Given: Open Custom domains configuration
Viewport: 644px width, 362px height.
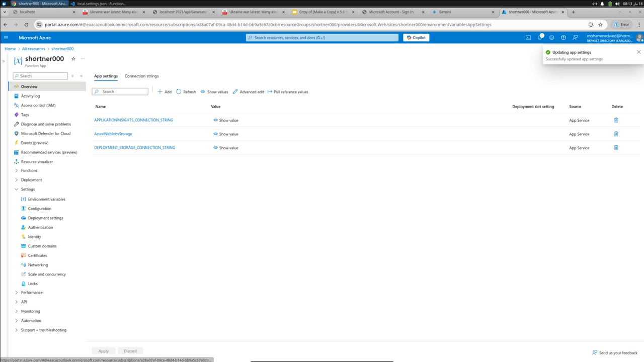Looking at the screenshot, I should 42,246.
